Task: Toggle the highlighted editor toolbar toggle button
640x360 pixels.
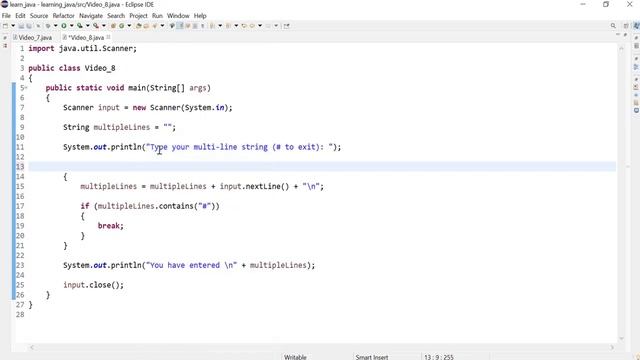Action: (180, 26)
